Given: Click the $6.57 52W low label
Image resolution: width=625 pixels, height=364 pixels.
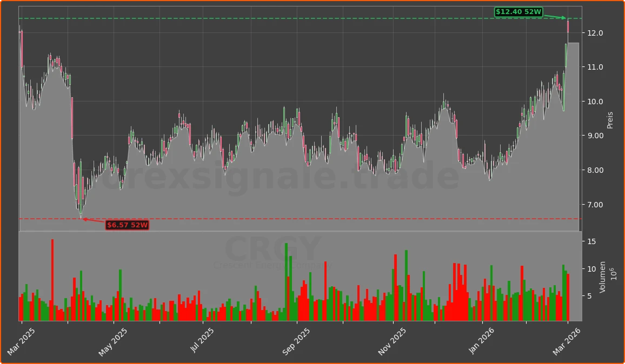Looking at the screenshot, I should click(x=127, y=225).
